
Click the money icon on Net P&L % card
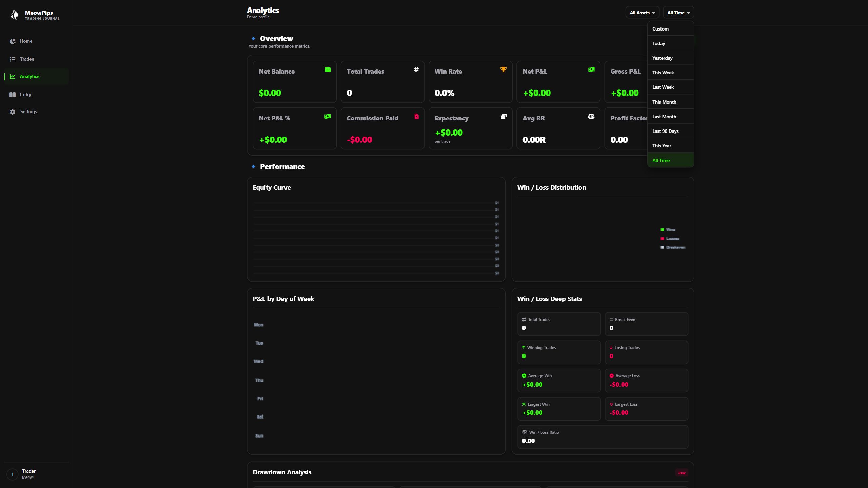328,116
